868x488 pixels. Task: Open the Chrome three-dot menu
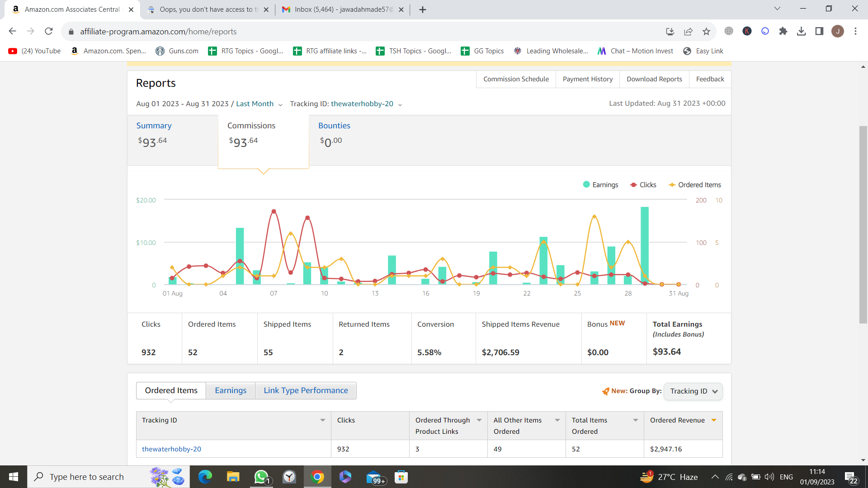pos(855,31)
